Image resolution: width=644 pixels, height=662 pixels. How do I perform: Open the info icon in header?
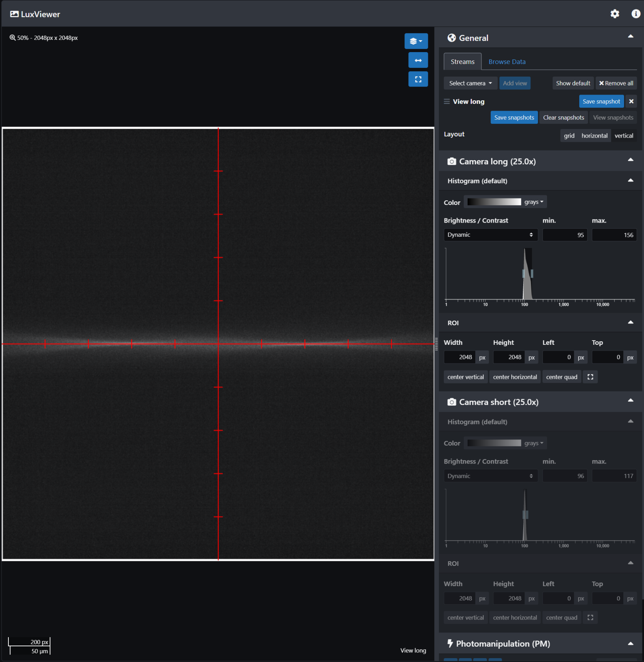pyautogui.click(x=636, y=14)
